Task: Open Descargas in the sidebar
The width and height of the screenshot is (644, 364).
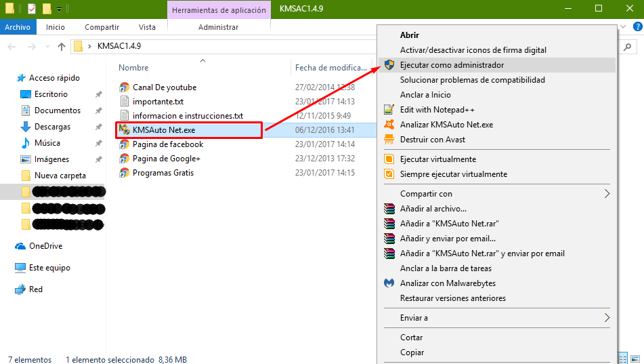Action: (52, 127)
